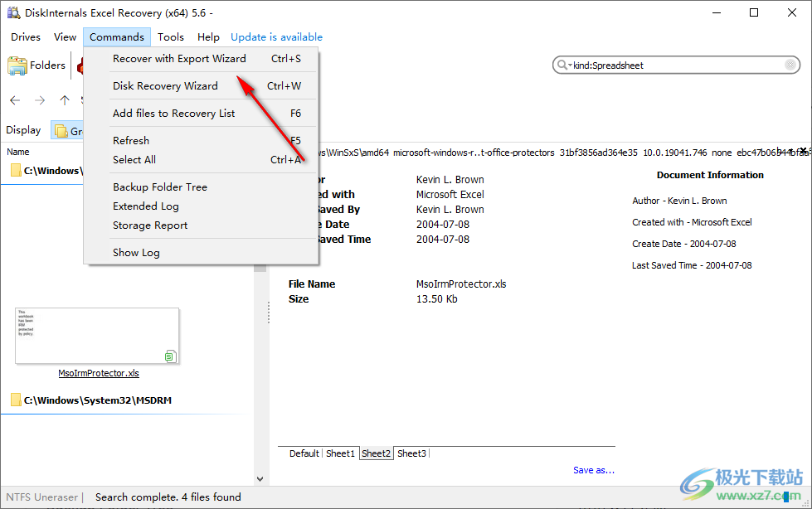Click the Author - Kevin L. Brown line

tap(679, 201)
